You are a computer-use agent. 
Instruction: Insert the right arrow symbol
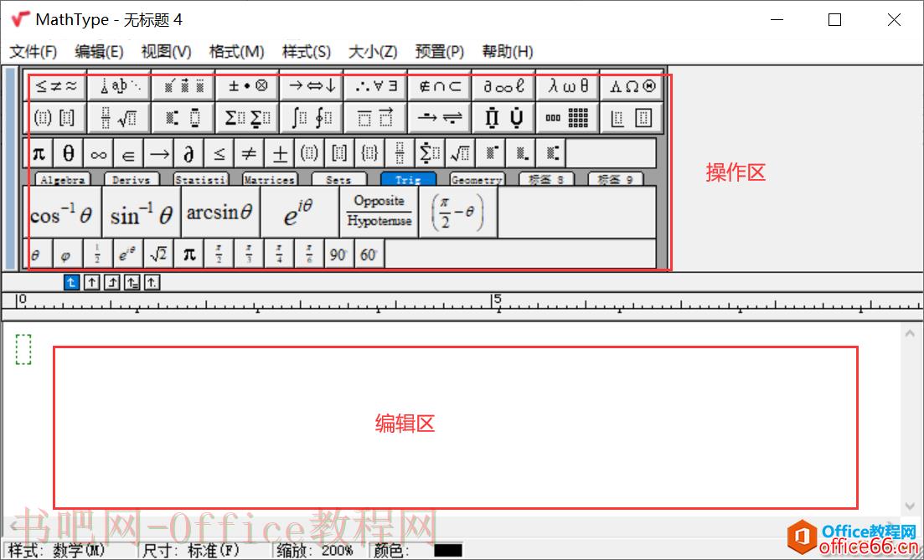(159, 154)
